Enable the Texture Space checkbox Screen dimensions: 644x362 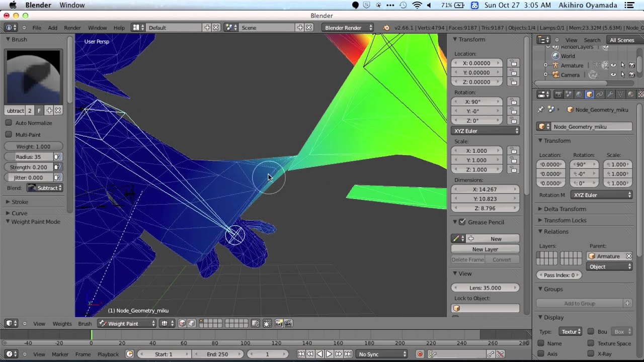click(591, 343)
